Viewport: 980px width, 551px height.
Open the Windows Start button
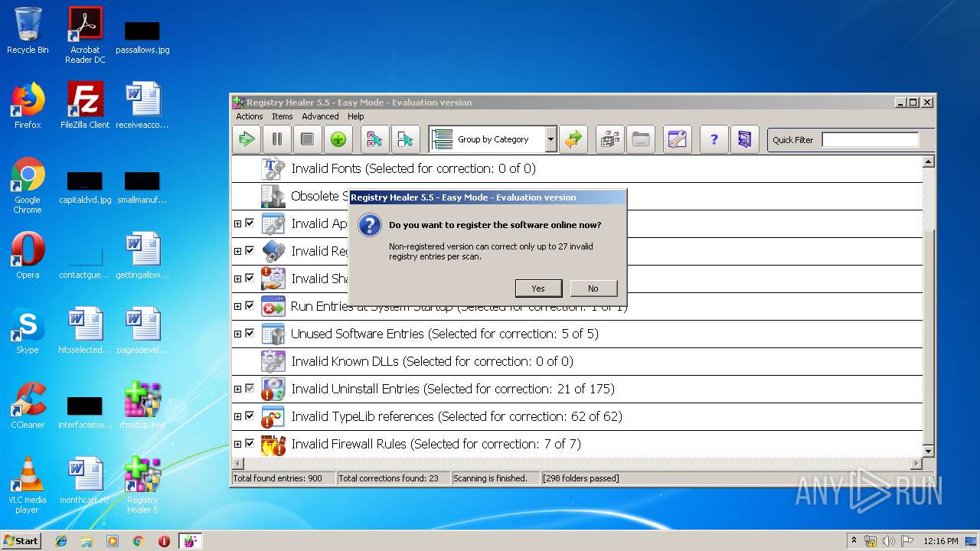coord(21,540)
